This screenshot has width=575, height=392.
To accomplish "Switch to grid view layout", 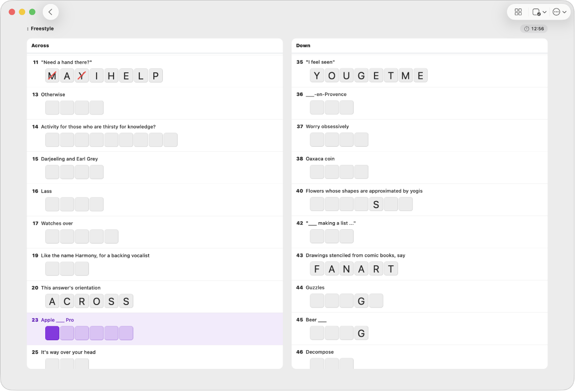I will tap(518, 12).
